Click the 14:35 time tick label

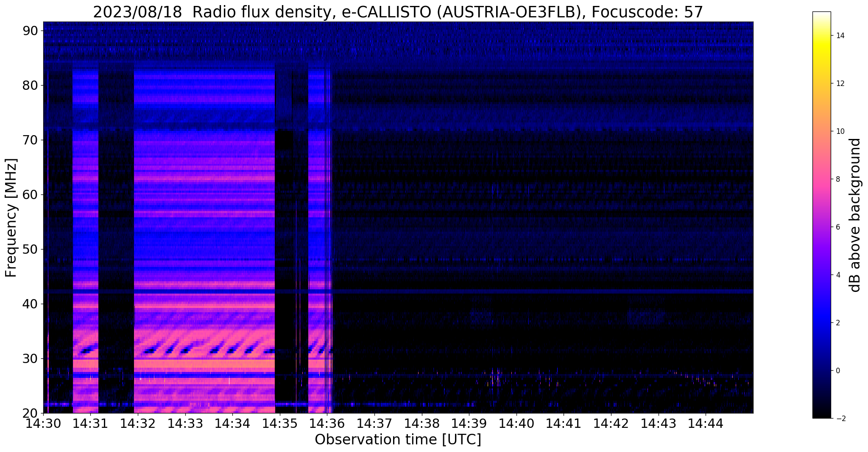(279, 423)
